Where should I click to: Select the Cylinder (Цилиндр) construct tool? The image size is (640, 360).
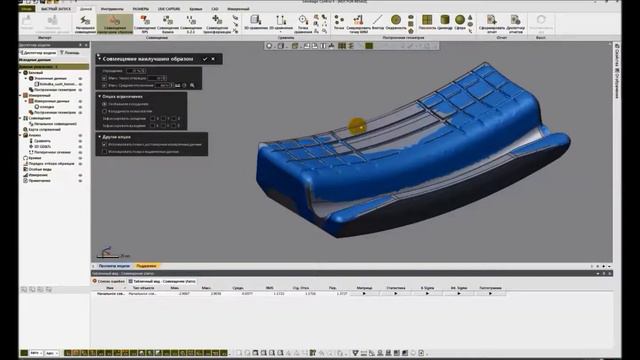point(445,22)
